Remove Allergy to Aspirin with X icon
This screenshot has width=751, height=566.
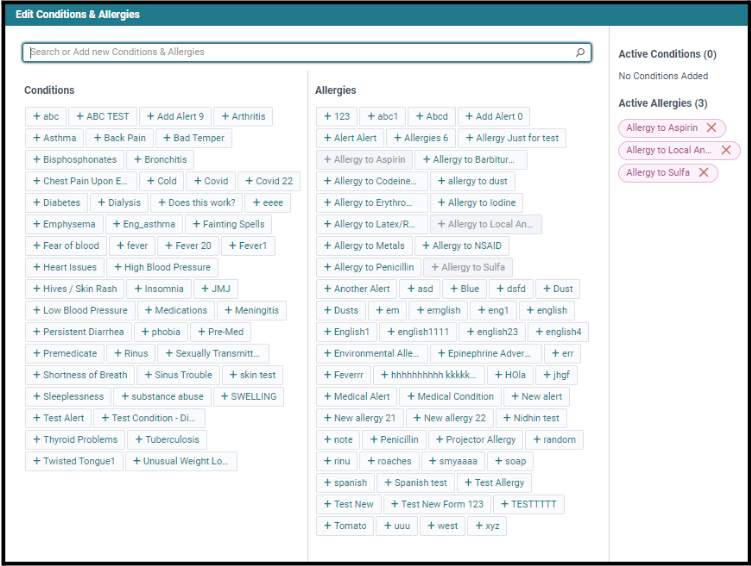pyautogui.click(x=711, y=127)
